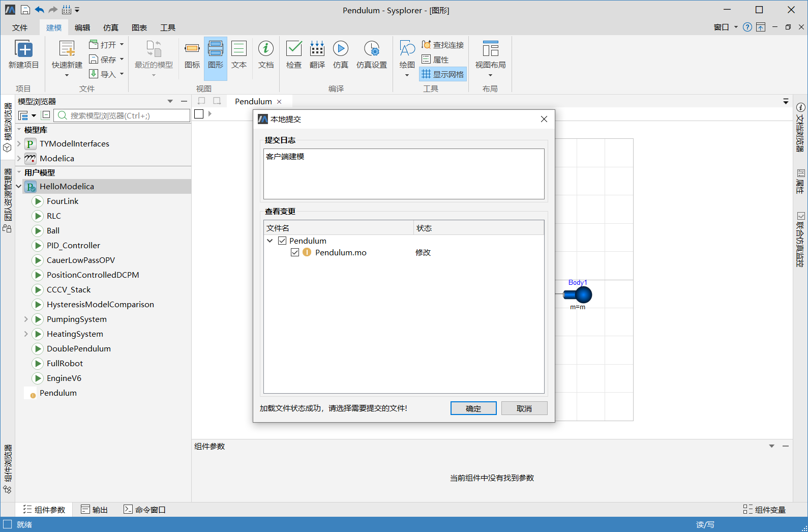Screen dimensions: 808x532
Task: Open the 组件浏览器 side tab
Action: (x=8, y=469)
